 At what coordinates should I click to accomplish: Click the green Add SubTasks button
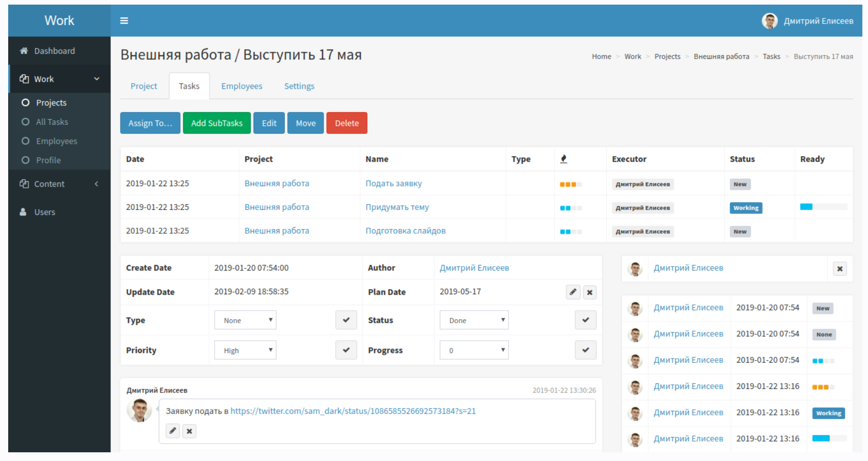click(x=217, y=123)
